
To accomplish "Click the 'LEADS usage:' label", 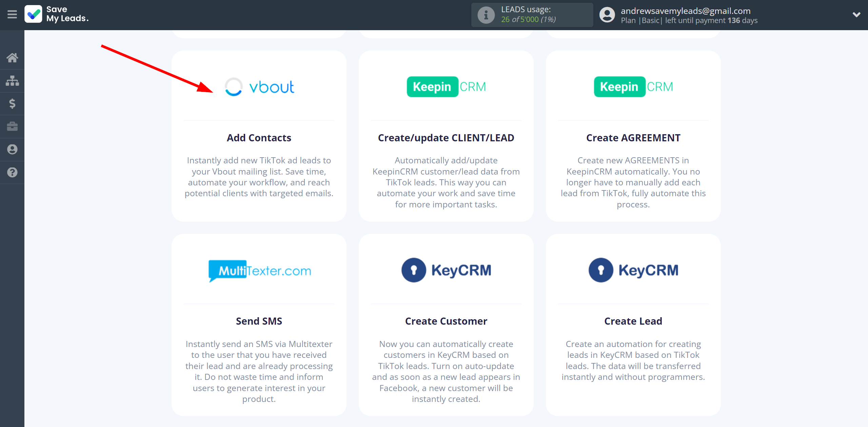I will coord(526,9).
